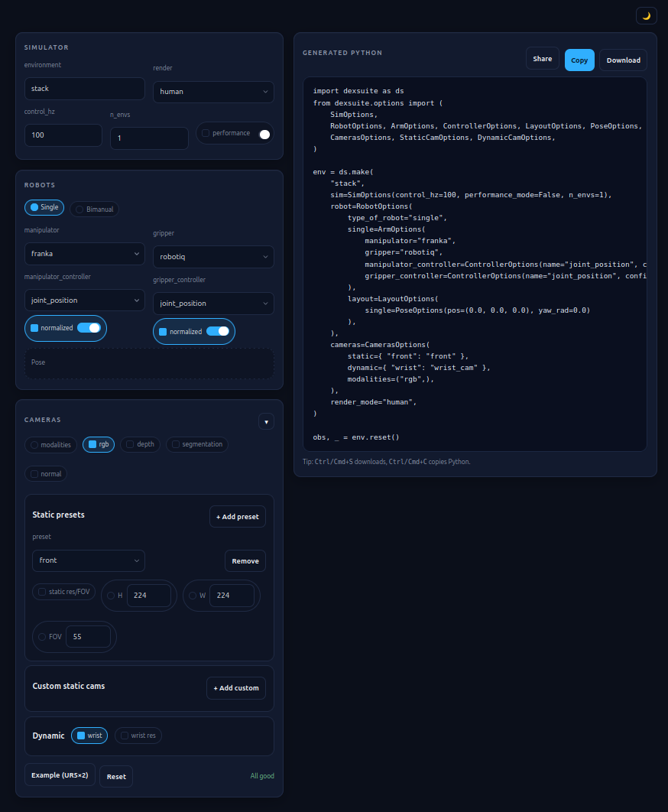Open the manipulator dropdown showing franka
668x812 pixels.
click(x=84, y=254)
